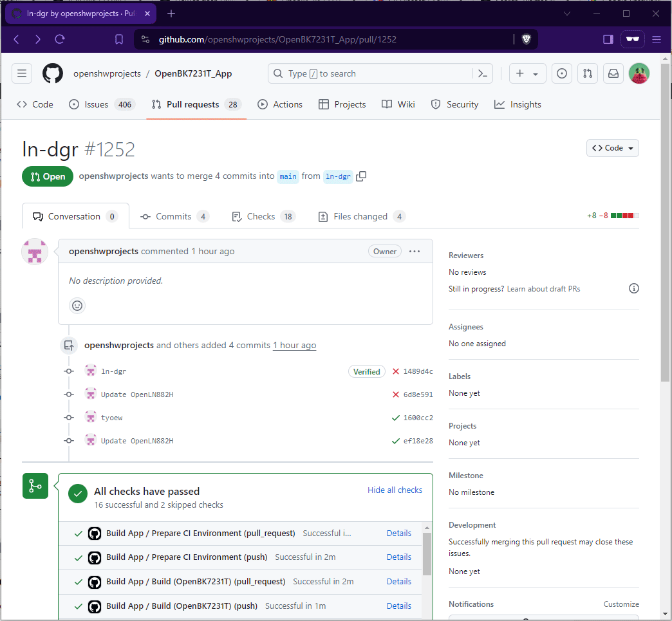Open the Wiki tab
This screenshot has width=672, height=621.
(398, 104)
